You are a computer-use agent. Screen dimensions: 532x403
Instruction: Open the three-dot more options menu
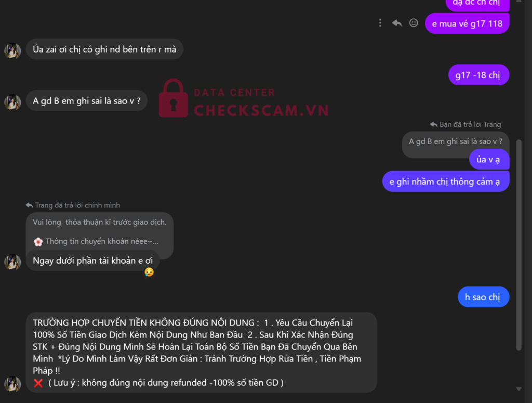pos(380,23)
